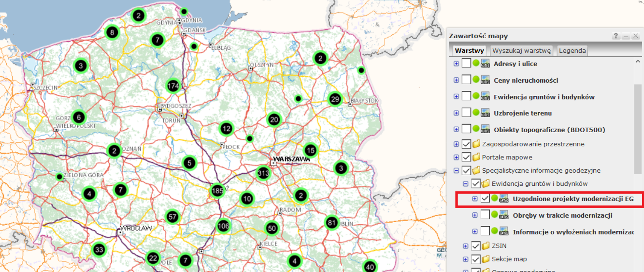Click the folder icon for Portale mapowe
Image resolution: width=644 pixels, height=272 pixels.
coord(476,157)
